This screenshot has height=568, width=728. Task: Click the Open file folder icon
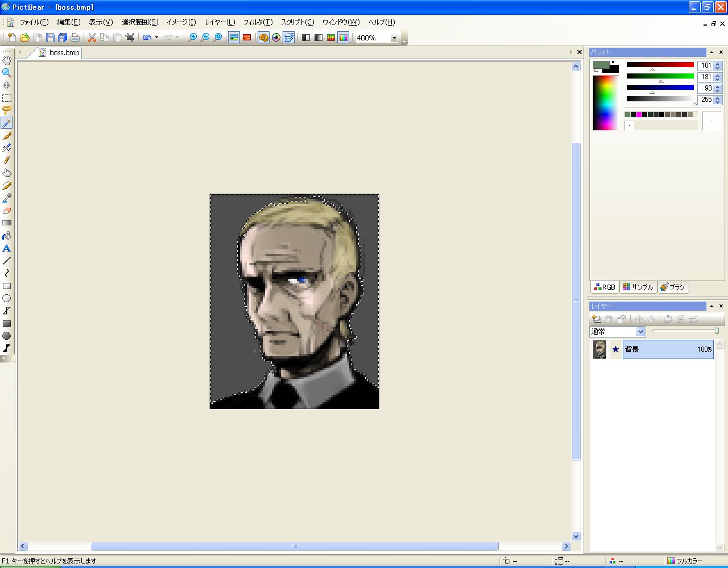(x=25, y=38)
